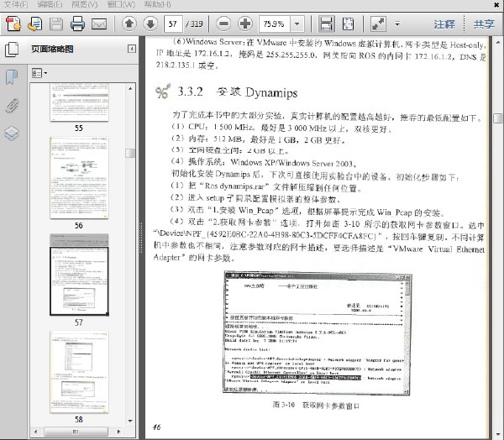
Task: Open the thumbnail options dropdown menu
Action: [40, 73]
